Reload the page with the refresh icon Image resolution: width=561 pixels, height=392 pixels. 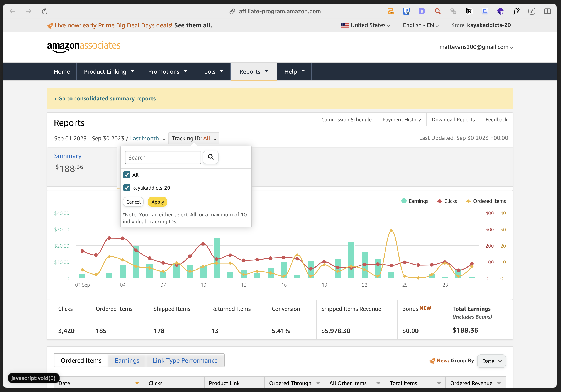click(44, 11)
